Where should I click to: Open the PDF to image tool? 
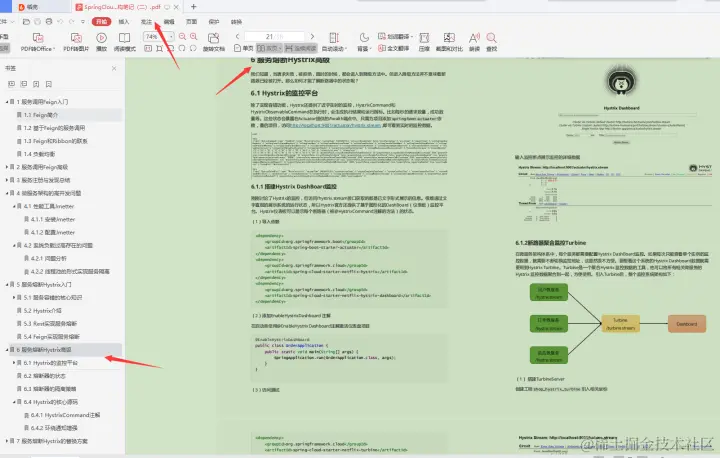[x=76, y=42]
